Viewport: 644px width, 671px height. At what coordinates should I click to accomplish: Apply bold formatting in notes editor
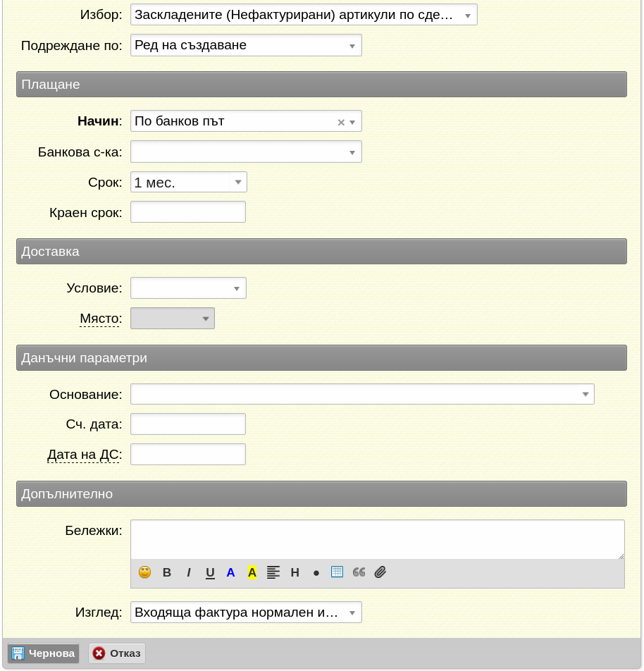167,572
